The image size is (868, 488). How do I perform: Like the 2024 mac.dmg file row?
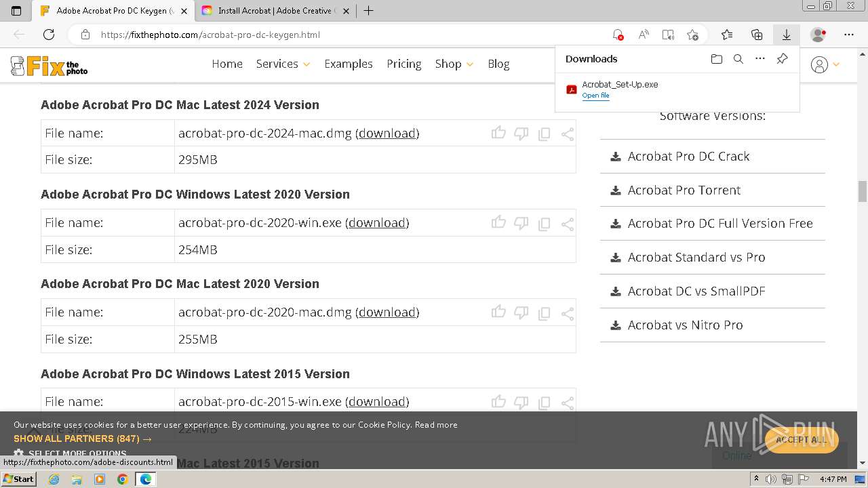click(498, 133)
